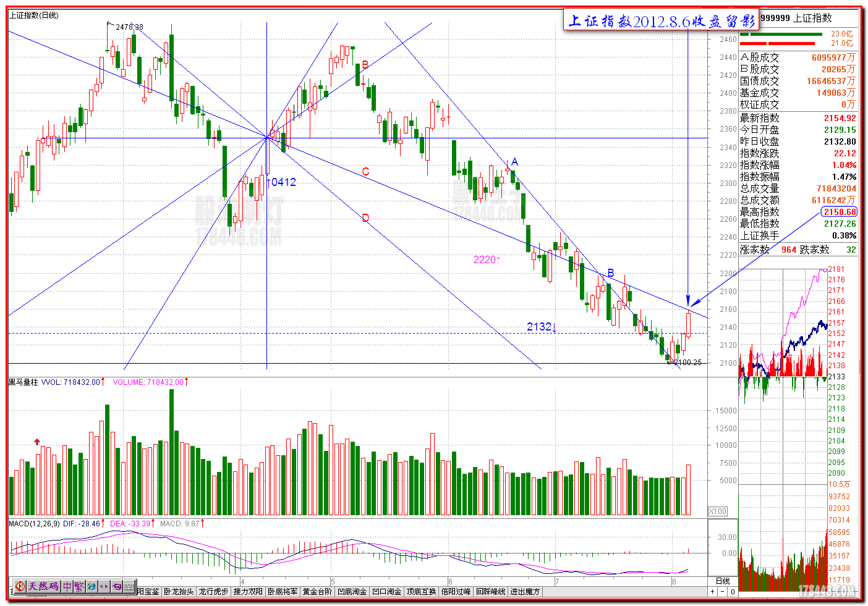Viewport: 868px width, 606px height.
Task: Select the 卧底将军 indicator tab
Action: coord(283,592)
